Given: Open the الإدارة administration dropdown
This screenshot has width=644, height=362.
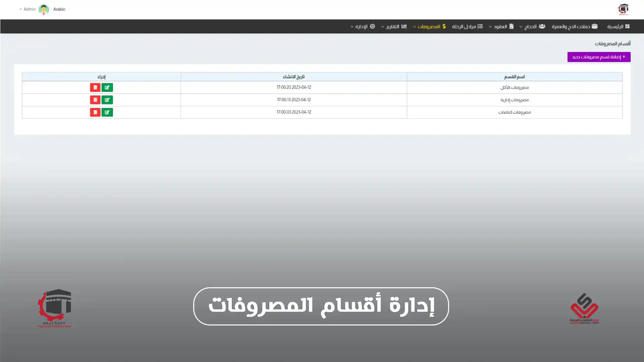Looking at the screenshot, I should coord(363,26).
